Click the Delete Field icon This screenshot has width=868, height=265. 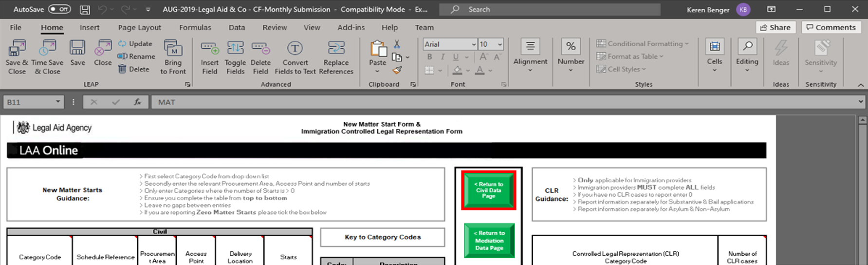(x=260, y=49)
